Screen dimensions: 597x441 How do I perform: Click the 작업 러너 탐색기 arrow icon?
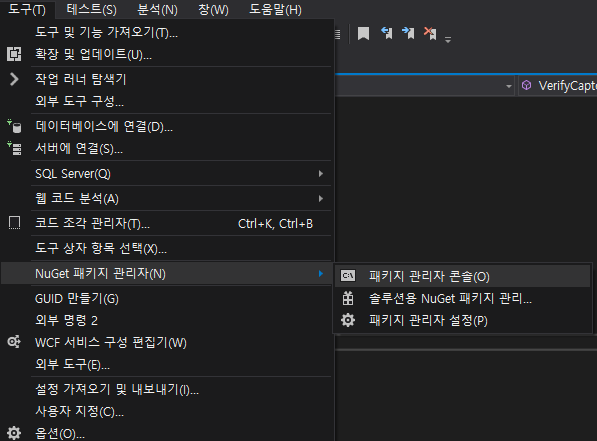(x=14, y=79)
